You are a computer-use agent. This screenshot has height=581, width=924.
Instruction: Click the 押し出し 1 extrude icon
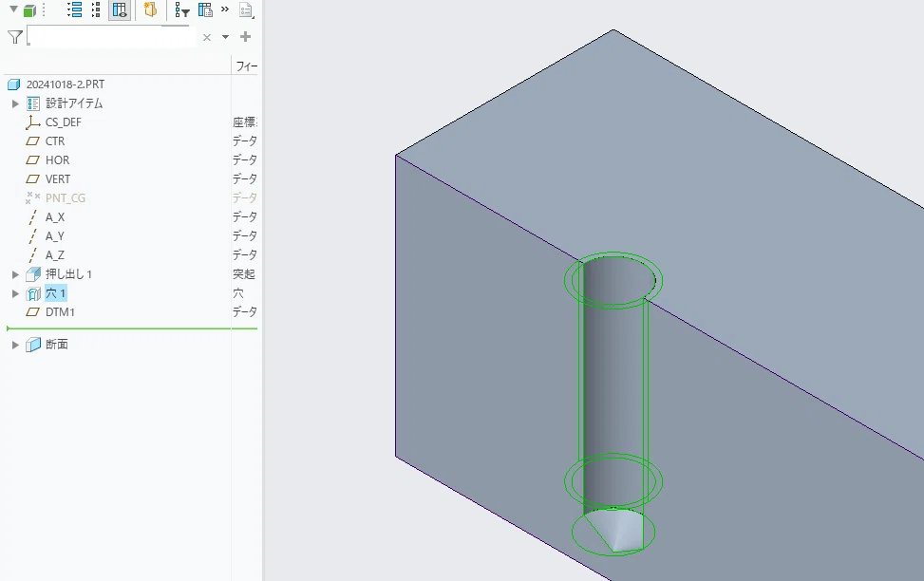pyautogui.click(x=33, y=274)
